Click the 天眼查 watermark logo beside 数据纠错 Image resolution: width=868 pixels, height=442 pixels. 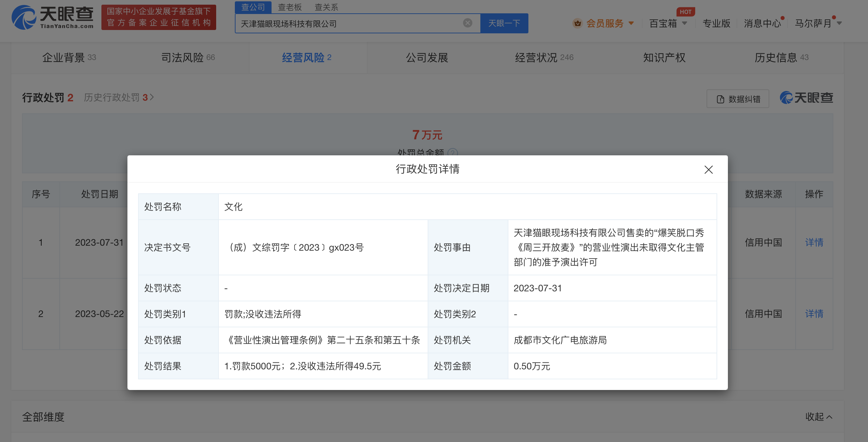coord(806,98)
